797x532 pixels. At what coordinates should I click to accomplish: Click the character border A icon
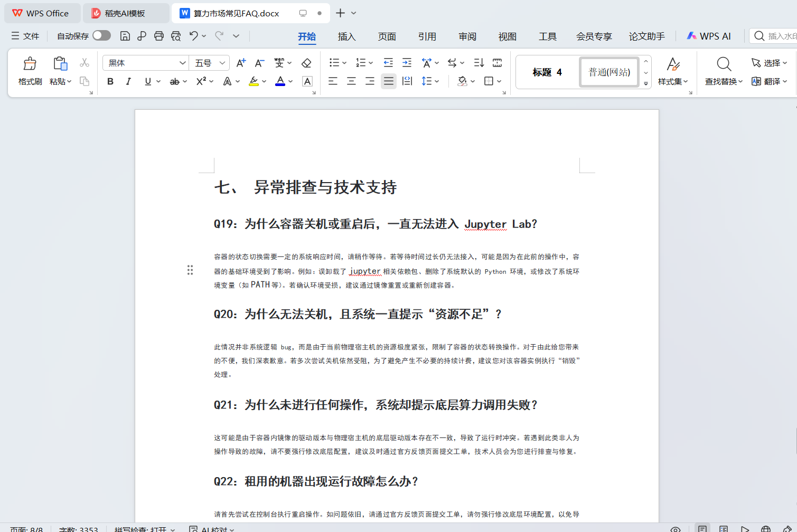[x=307, y=81]
